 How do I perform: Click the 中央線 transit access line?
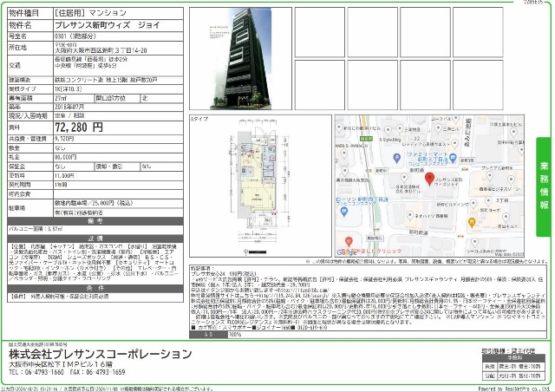(85, 66)
